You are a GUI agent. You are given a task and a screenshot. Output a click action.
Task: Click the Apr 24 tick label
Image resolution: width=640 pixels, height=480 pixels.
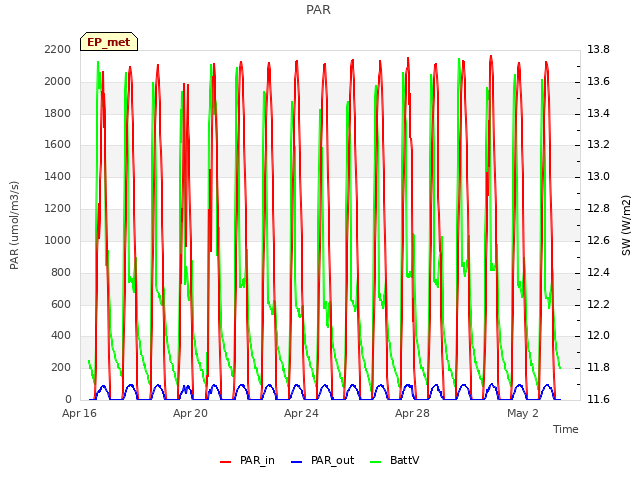click(301, 413)
